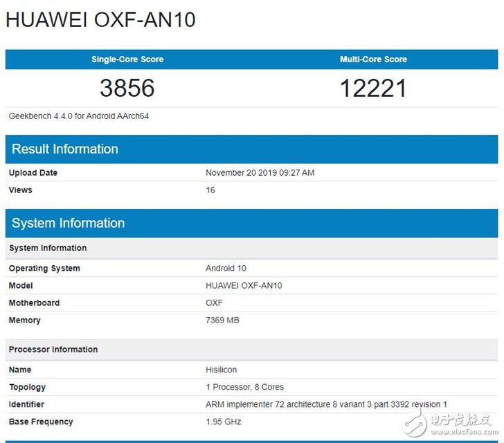Select the Base Frequency label
The width and height of the screenshot is (504, 443).
(x=41, y=422)
